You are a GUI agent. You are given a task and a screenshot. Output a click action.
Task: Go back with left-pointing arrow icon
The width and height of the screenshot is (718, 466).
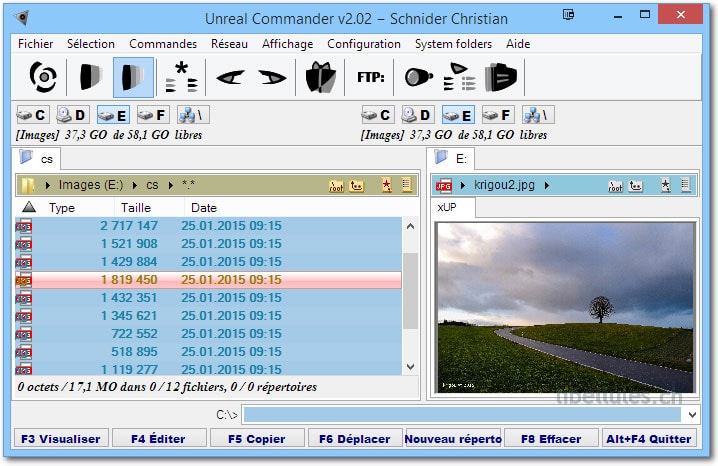(230, 77)
